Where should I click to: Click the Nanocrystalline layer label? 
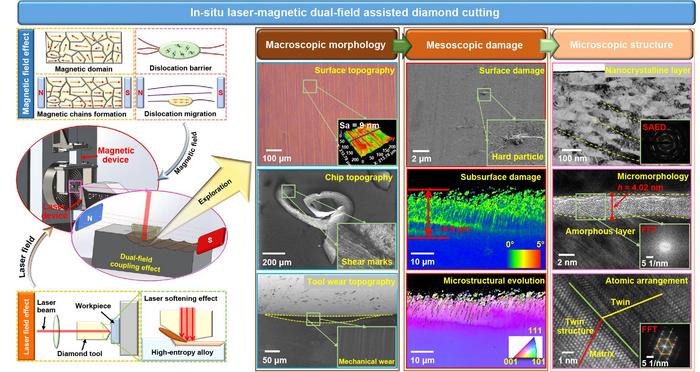coord(648,70)
